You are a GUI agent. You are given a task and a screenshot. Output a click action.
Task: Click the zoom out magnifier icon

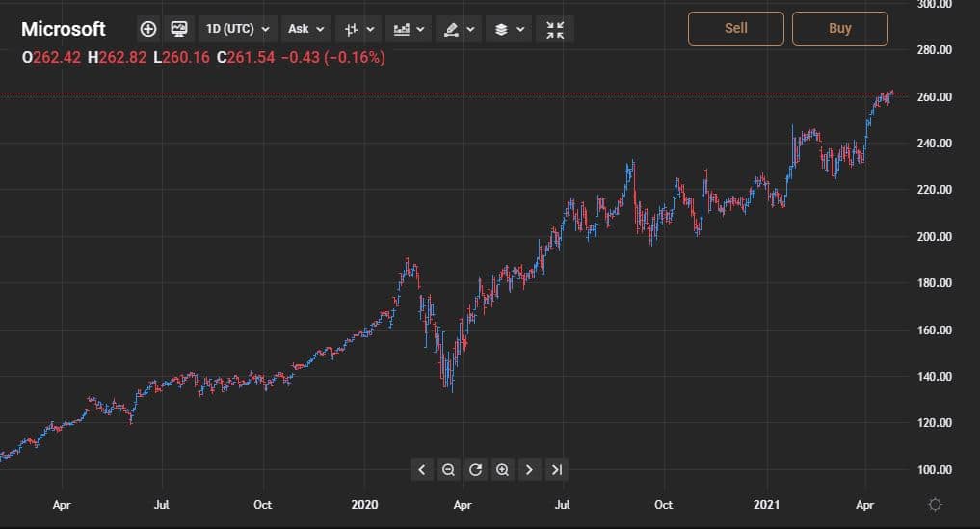(448, 469)
